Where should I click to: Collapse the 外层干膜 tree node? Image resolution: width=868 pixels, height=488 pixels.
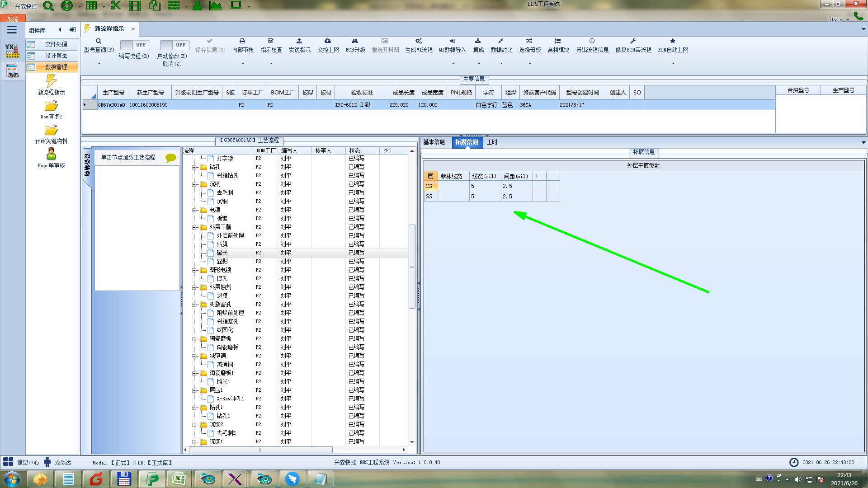[195, 227]
